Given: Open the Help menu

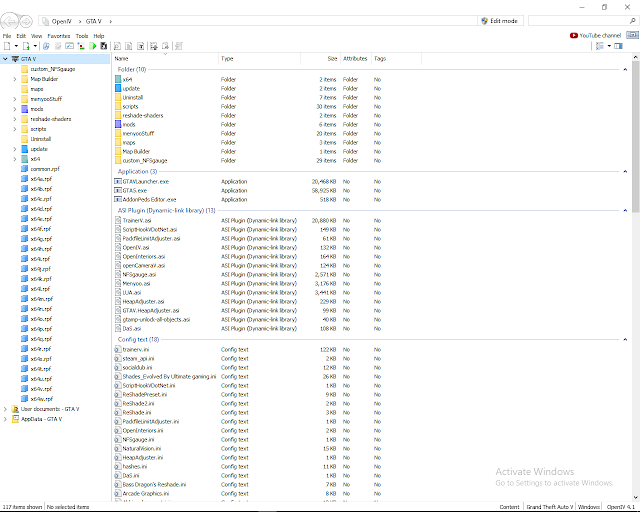Looking at the screenshot, I should (99, 36).
